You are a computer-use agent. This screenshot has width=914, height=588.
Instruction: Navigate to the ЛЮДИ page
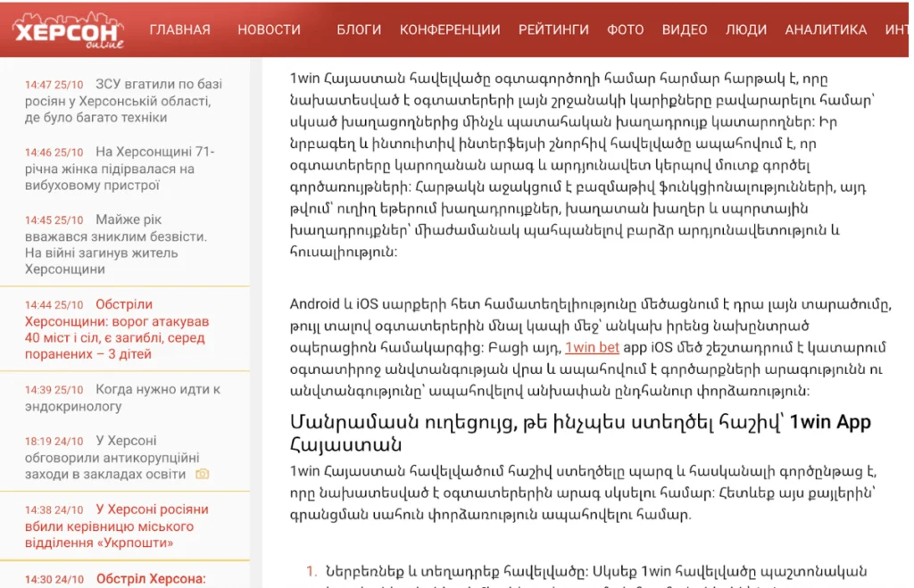tap(746, 29)
